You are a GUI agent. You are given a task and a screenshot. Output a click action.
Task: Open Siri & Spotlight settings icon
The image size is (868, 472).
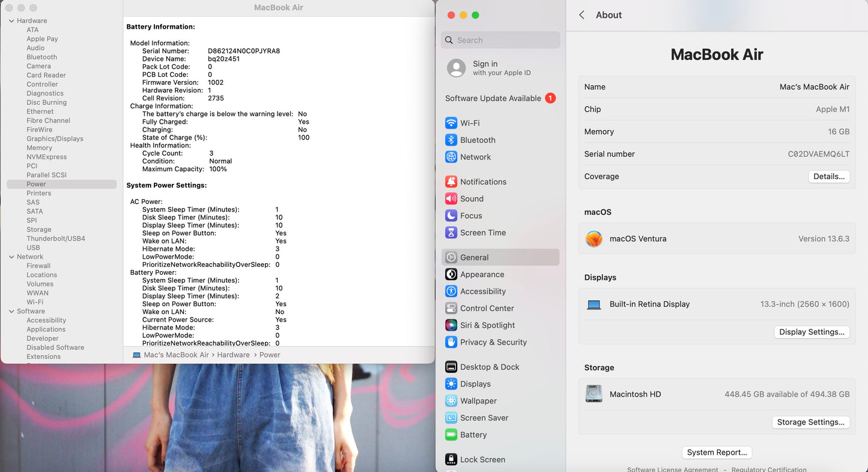[x=451, y=325]
